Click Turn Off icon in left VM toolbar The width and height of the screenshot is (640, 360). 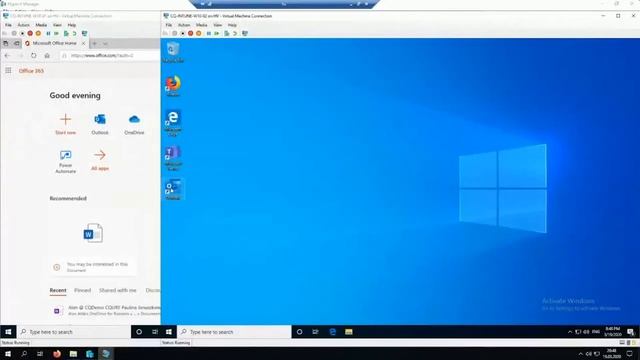coord(22,33)
